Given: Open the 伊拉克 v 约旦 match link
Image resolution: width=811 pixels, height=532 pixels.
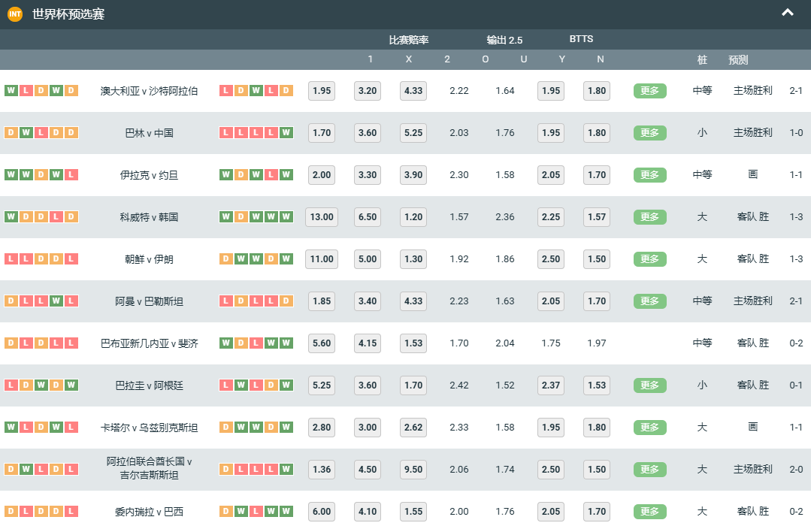Looking at the screenshot, I should [x=149, y=175].
